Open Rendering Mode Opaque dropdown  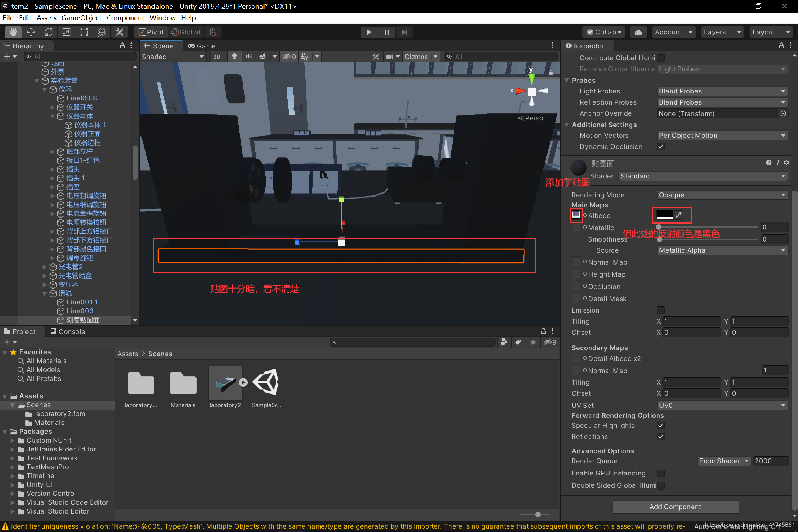pos(722,195)
